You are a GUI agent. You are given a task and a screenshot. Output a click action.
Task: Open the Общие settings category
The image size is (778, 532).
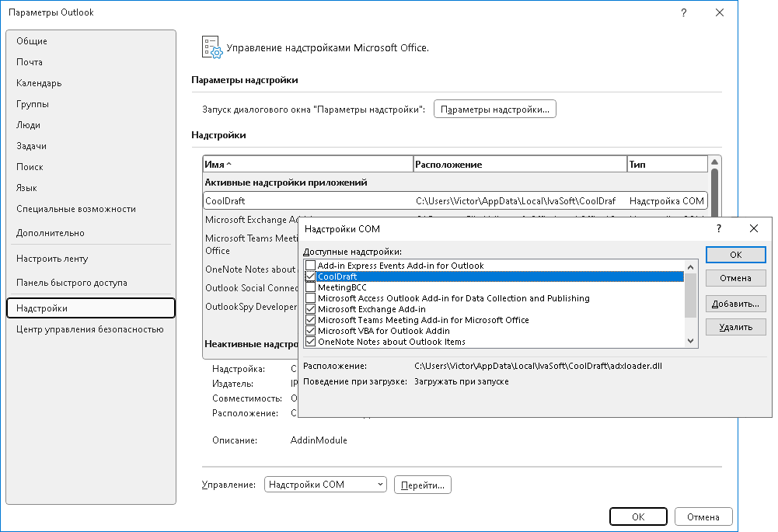tap(91, 41)
